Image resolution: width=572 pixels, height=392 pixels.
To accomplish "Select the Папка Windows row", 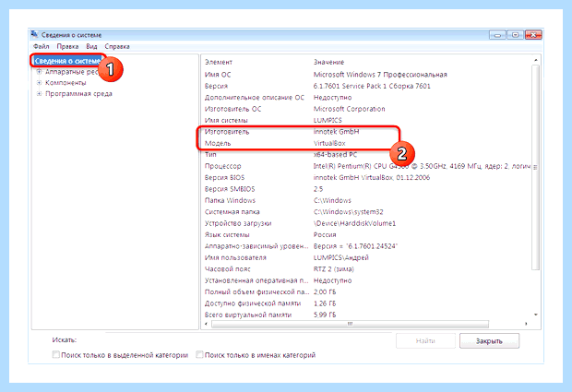I will click(366, 200).
